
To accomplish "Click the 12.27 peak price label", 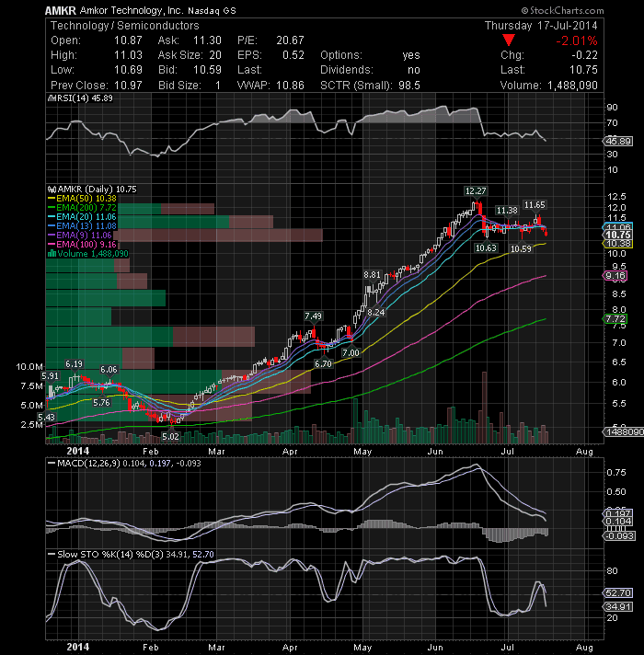I will click(476, 191).
